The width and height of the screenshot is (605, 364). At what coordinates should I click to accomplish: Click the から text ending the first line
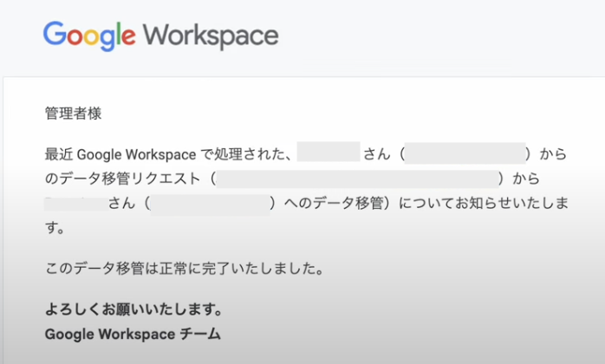point(554,155)
